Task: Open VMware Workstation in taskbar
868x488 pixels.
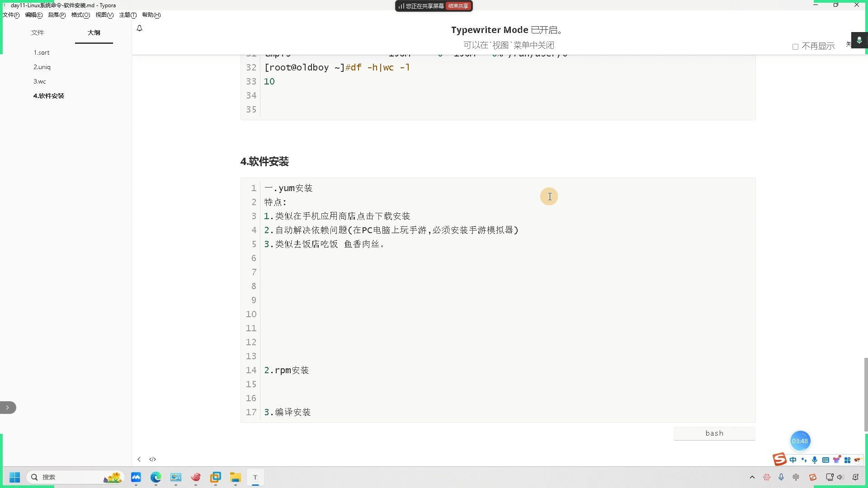Action: [216, 477]
